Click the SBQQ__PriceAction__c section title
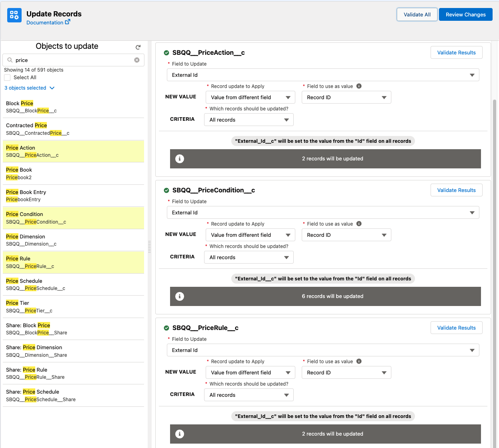This screenshot has width=499, height=448. 208,52
